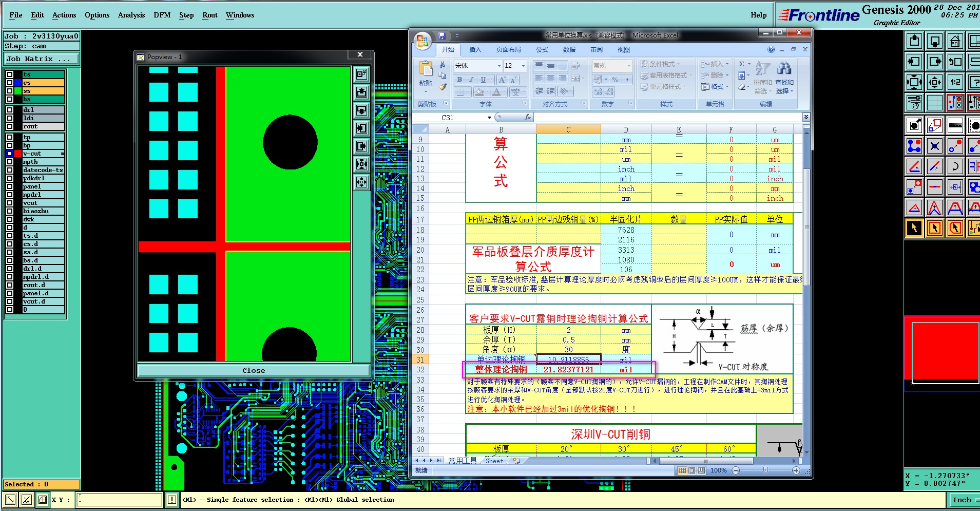Select the rectangle area selection tool

pyautogui.click(x=935, y=228)
